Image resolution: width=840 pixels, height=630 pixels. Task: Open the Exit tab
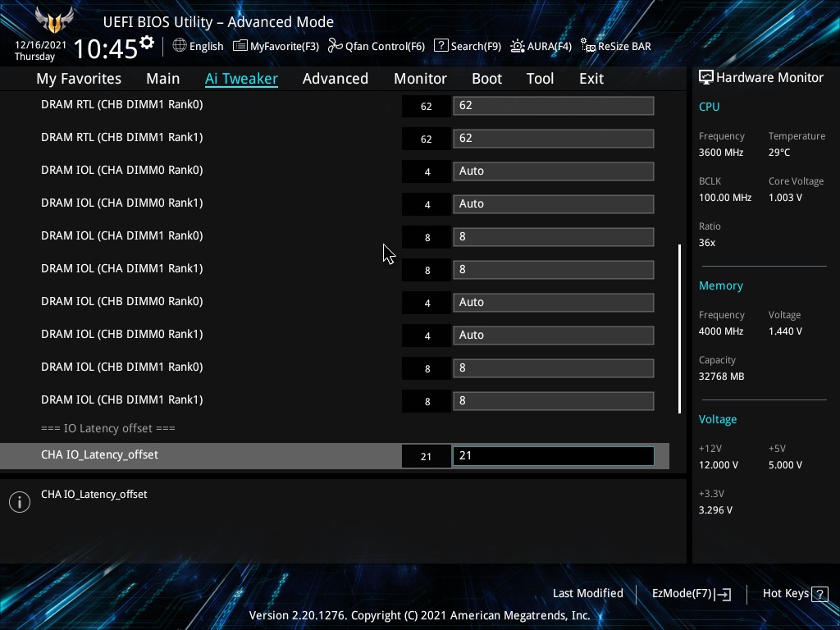591,79
